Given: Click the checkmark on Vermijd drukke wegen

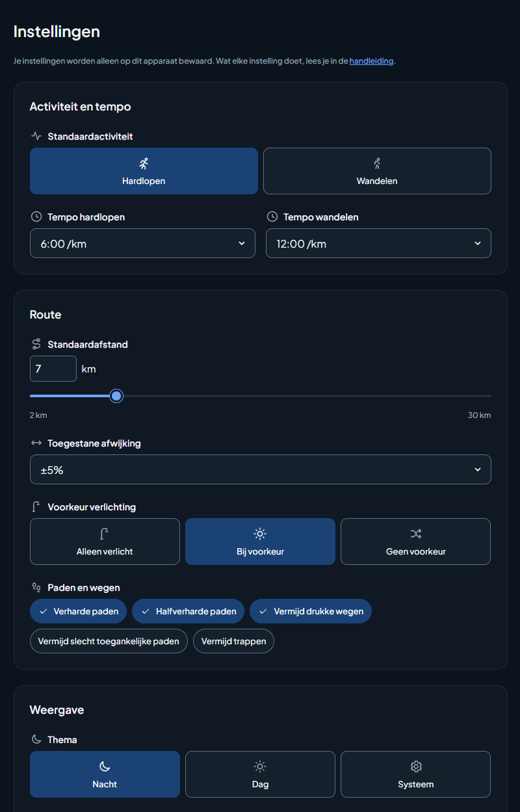Looking at the screenshot, I should pos(263,611).
